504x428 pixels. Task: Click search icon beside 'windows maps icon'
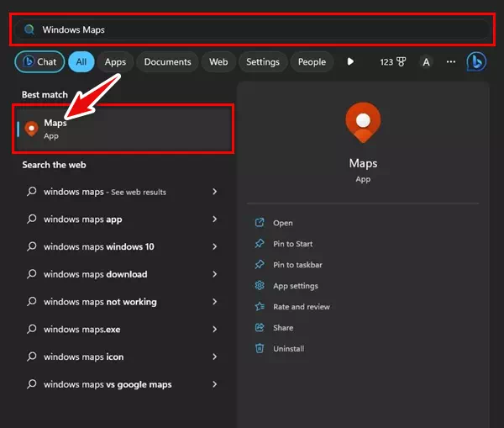point(32,357)
